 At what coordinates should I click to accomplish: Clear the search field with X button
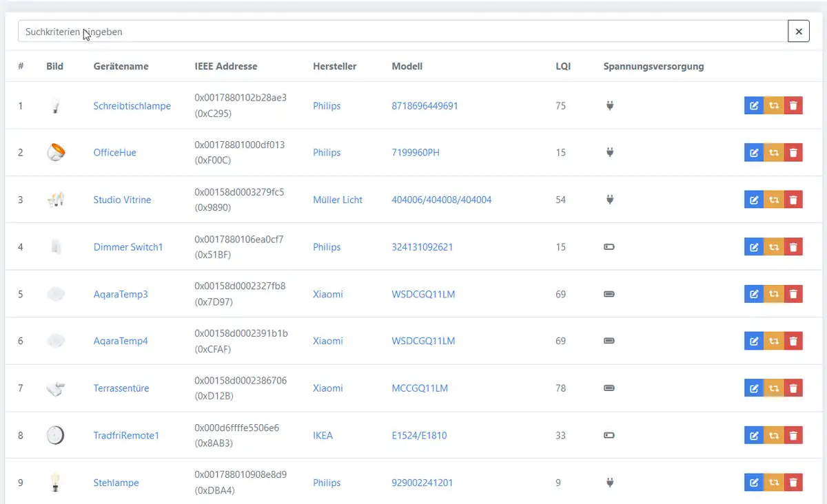click(x=799, y=32)
